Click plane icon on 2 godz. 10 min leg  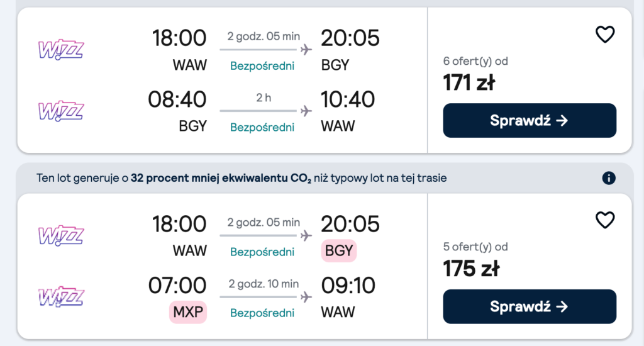(x=306, y=297)
